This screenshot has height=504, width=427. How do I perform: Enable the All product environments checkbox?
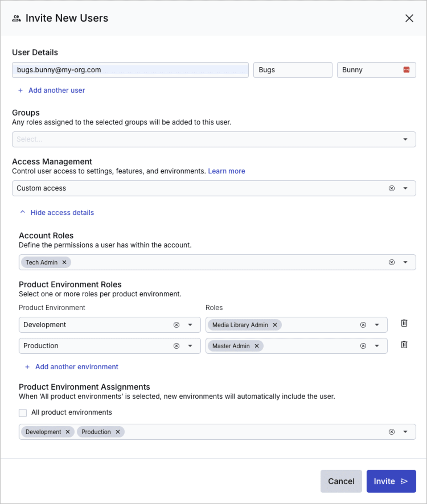[23, 413]
